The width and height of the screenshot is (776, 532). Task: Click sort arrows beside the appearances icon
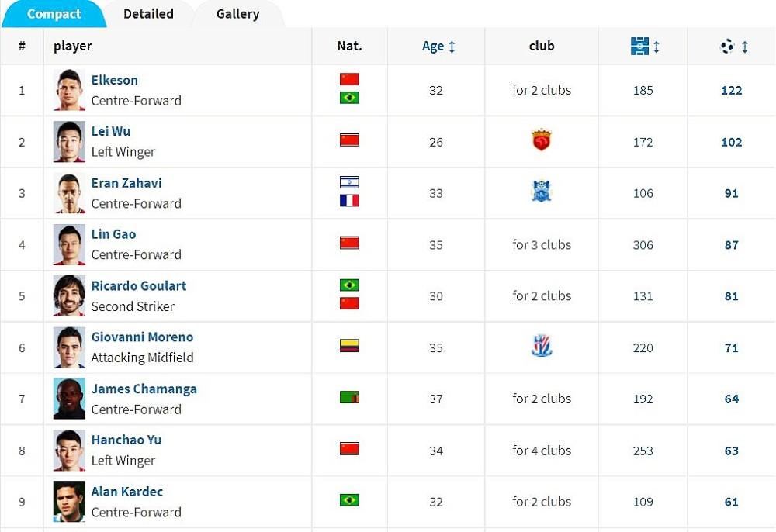point(656,47)
